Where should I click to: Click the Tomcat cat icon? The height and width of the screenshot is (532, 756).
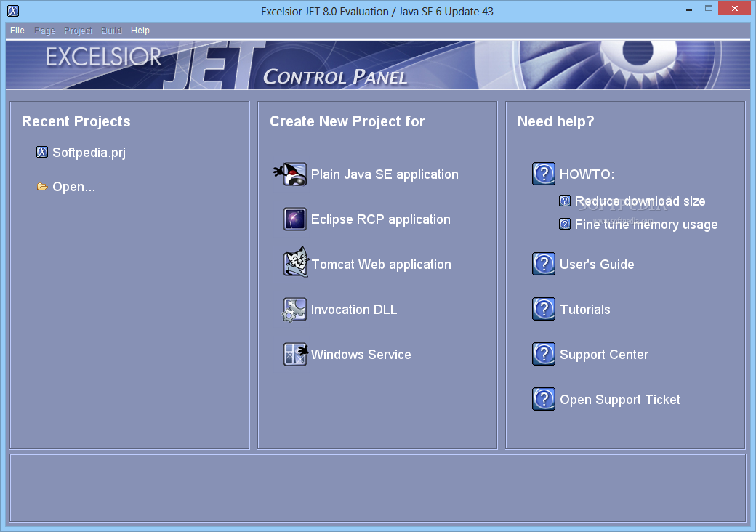tap(296, 262)
